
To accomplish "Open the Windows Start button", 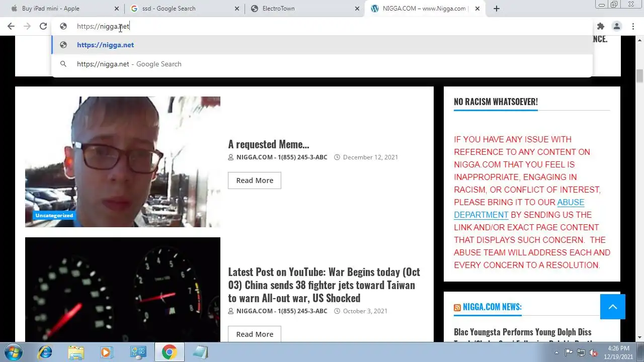I will coord(13,352).
